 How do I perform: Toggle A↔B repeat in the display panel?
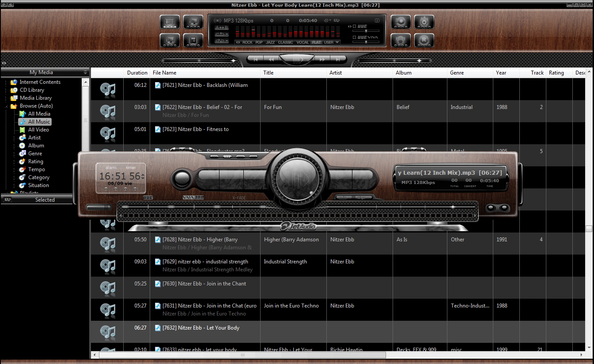(222, 27)
